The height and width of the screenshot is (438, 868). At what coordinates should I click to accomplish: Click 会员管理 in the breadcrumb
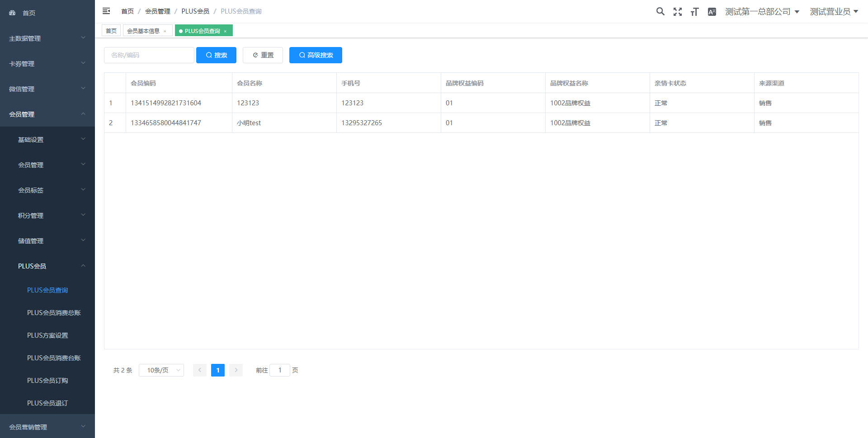click(158, 11)
